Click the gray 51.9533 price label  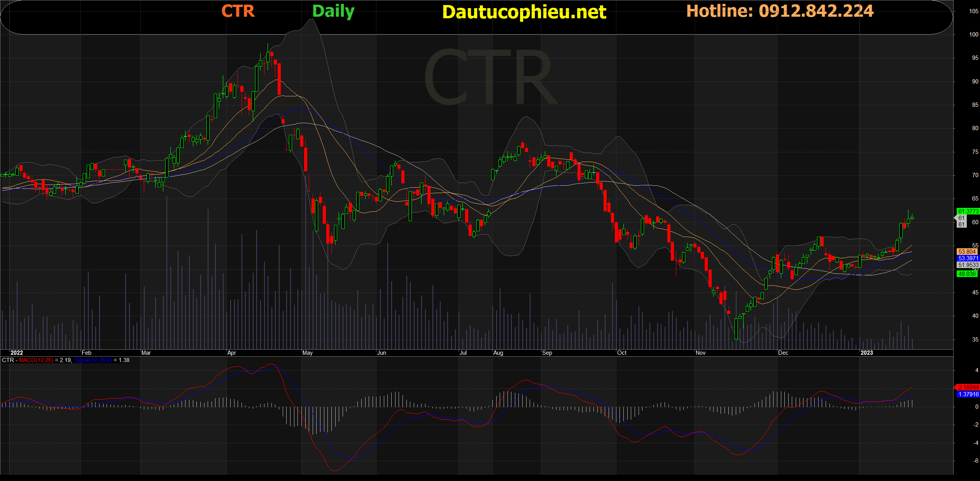[968, 265]
